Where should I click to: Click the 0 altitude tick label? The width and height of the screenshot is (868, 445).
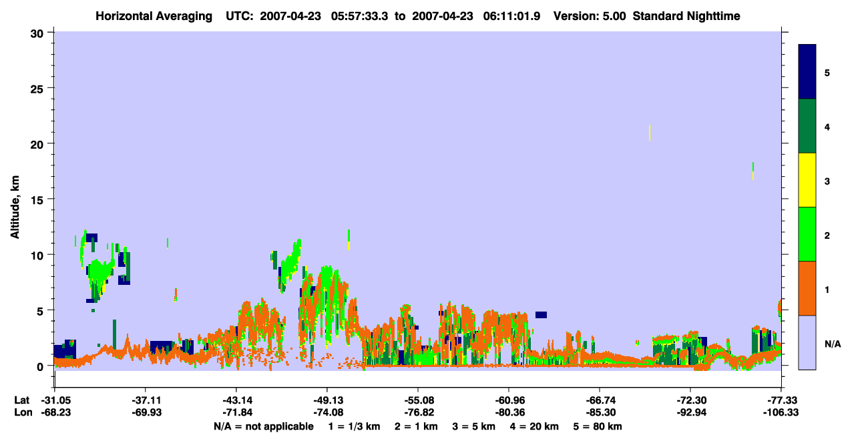(41, 366)
